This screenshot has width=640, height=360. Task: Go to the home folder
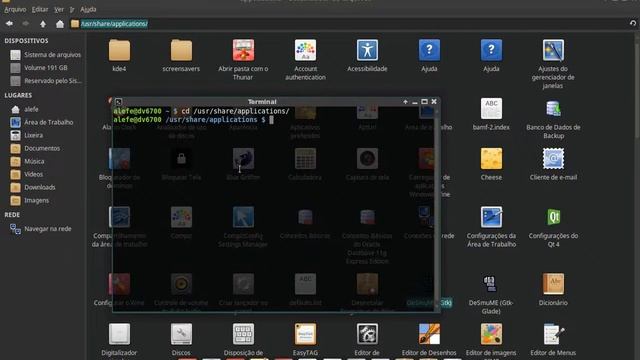click(x=60, y=24)
